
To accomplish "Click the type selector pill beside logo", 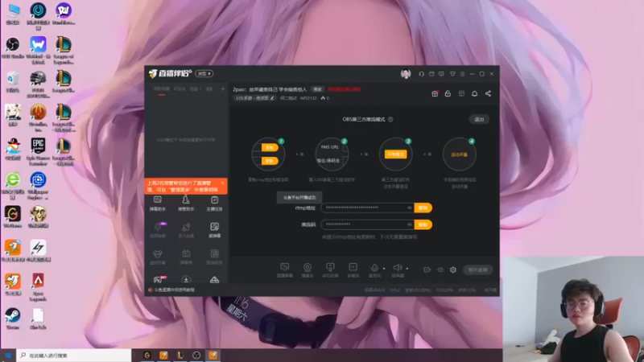I will pyautogui.click(x=204, y=74).
